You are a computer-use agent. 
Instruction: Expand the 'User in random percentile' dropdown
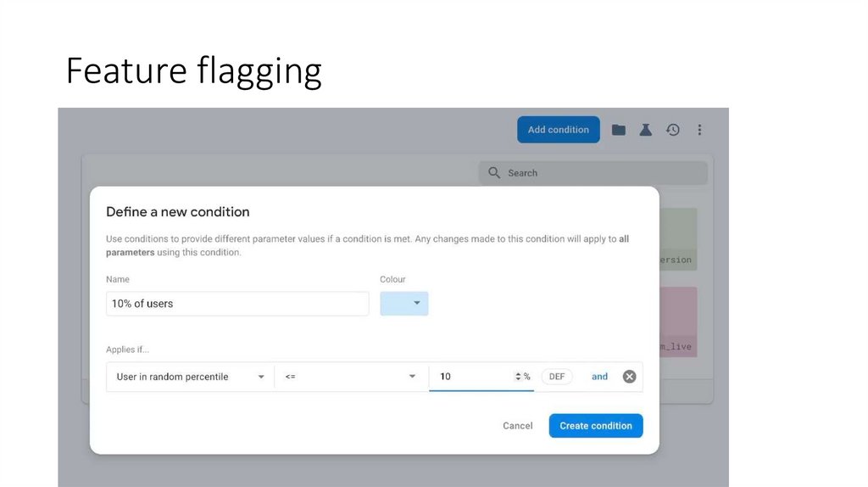pyautogui.click(x=190, y=377)
